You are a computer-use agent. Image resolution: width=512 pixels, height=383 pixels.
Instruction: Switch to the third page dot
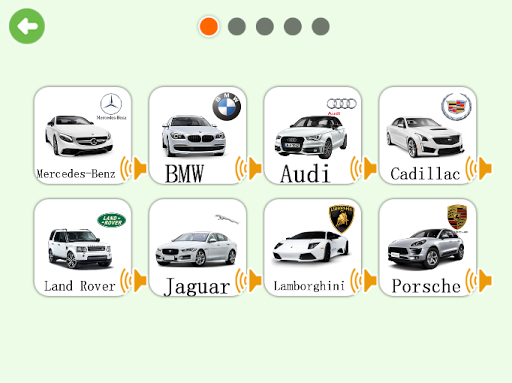point(265,26)
